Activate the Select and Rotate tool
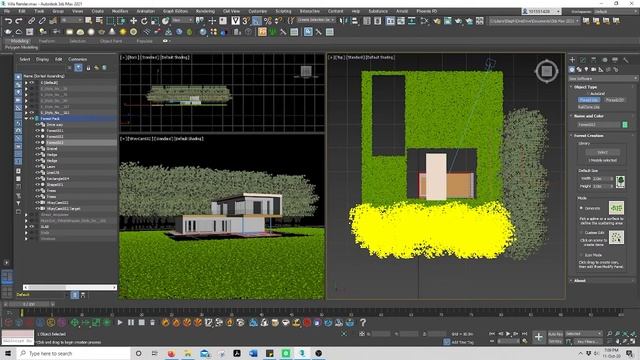 point(144,21)
